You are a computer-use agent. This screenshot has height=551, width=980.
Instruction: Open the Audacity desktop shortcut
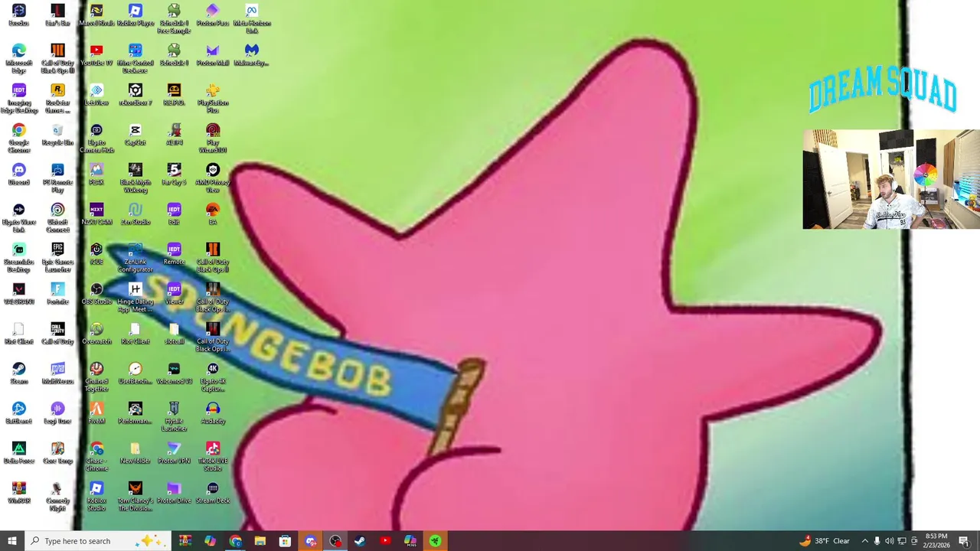(x=213, y=413)
